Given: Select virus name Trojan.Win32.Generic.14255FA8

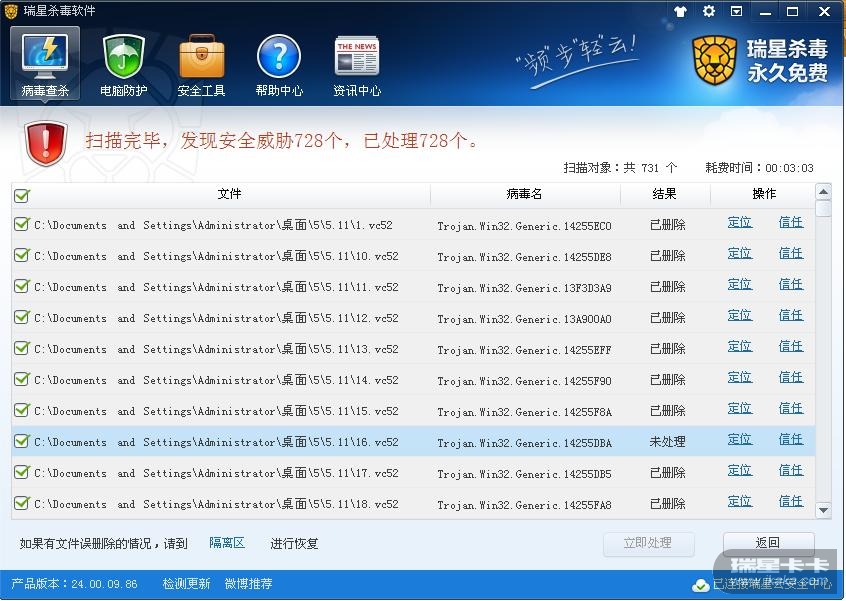Looking at the screenshot, I should 524,505.
